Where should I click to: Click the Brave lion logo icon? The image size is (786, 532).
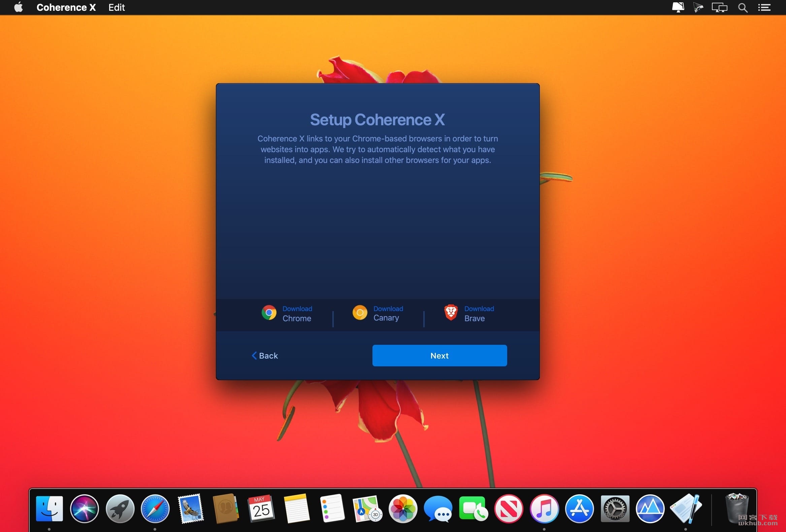(x=451, y=312)
